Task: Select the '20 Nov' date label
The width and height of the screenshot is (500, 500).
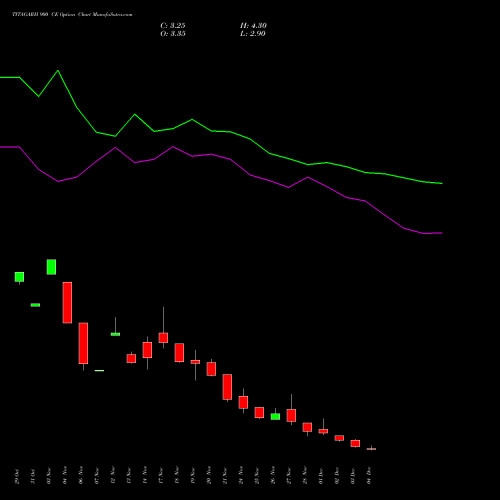Action: [x=209, y=475]
